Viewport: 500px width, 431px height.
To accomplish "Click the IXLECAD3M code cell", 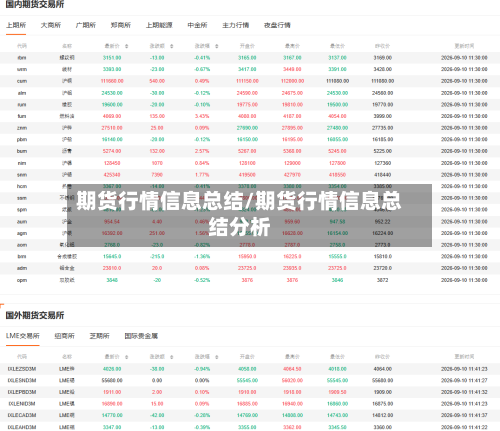I will [22, 415].
